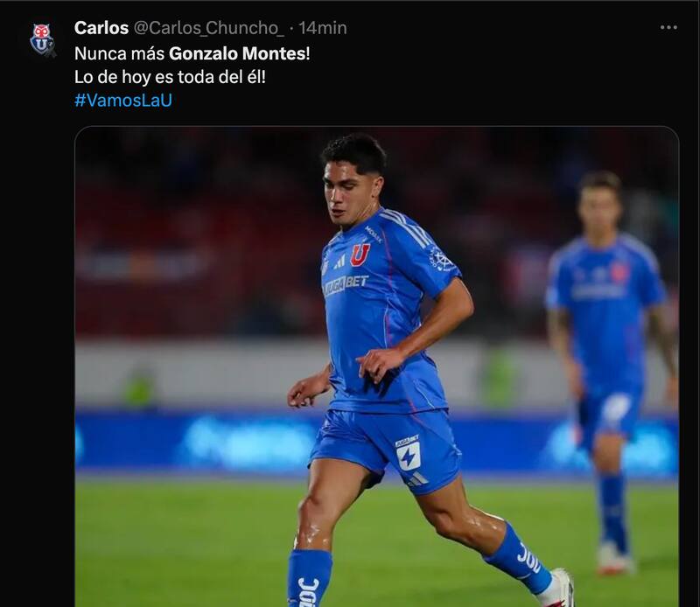This screenshot has width=700, height=607.
Task: Click the line 'Lo de hoy es toda del él!'
Action: [x=170, y=77]
